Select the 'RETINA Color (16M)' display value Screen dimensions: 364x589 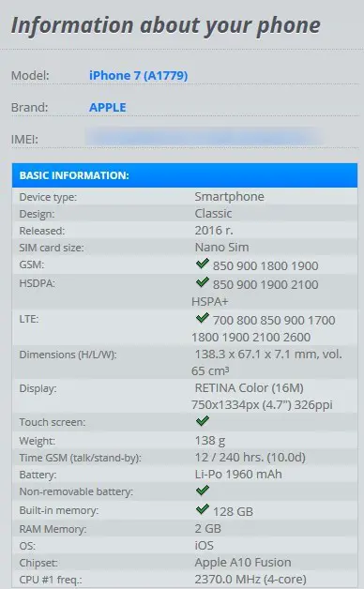(x=249, y=388)
